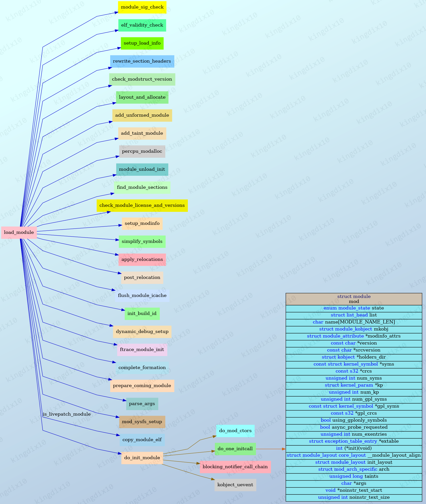Screen dimensions: 426x504
Task: Select the bool using_gplonly_symbols row
Action: [x=354, y=420]
